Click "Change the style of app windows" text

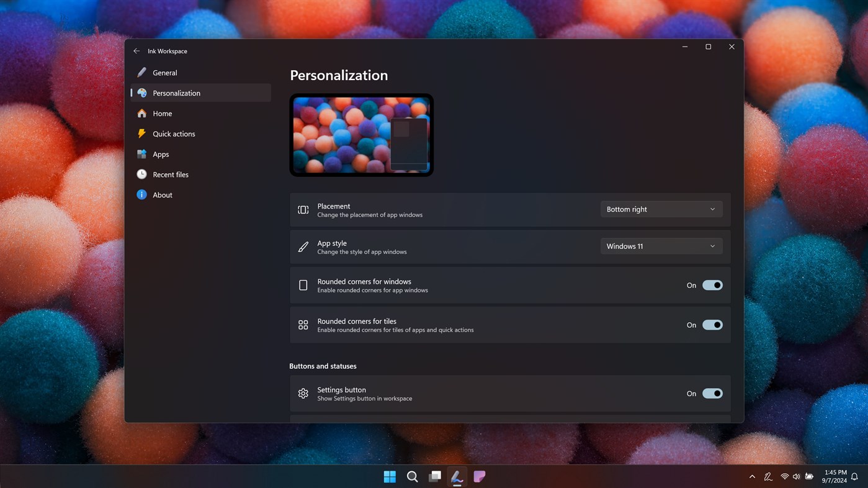click(x=362, y=252)
